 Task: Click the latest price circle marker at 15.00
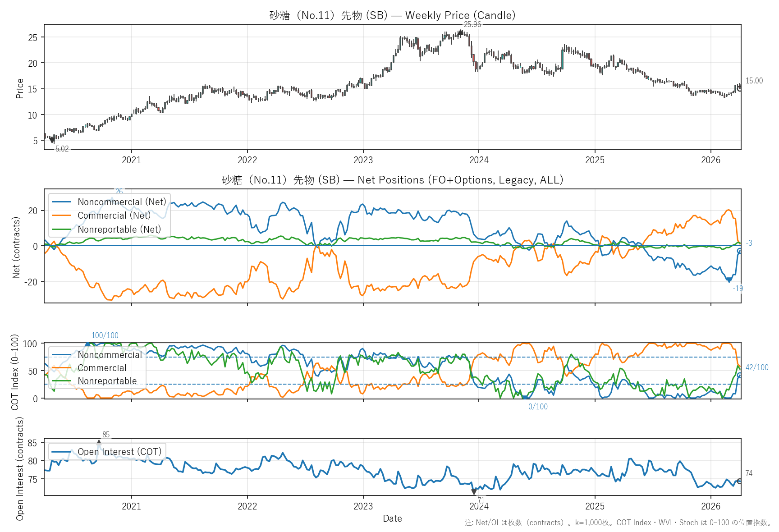[739, 88]
